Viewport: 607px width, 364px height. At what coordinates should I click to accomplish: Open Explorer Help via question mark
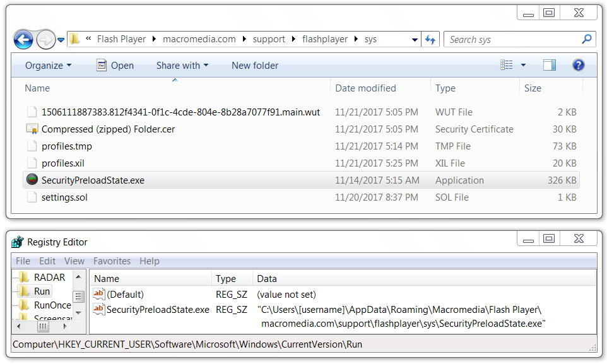pyautogui.click(x=578, y=65)
